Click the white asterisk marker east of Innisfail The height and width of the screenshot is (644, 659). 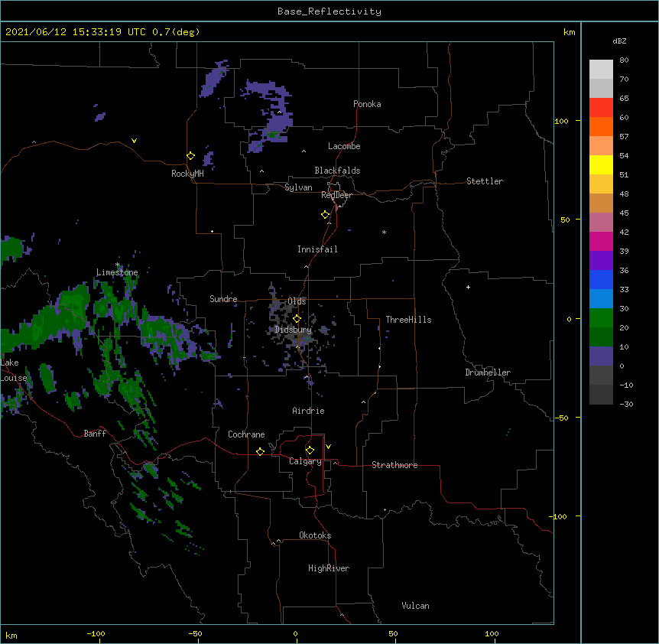tap(384, 232)
